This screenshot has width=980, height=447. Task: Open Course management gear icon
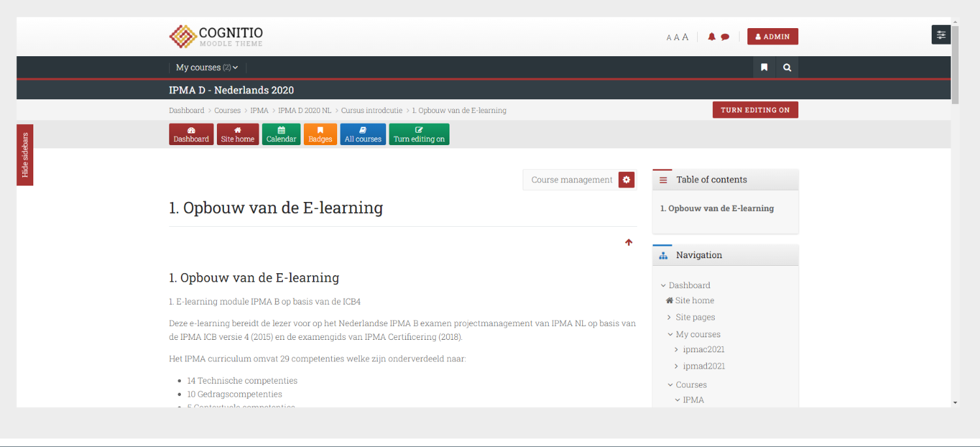coord(627,180)
